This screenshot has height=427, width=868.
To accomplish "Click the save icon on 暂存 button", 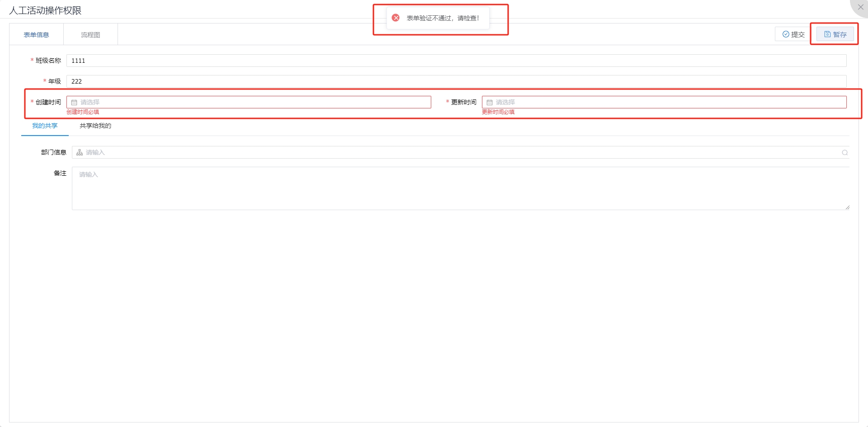I will (x=827, y=34).
